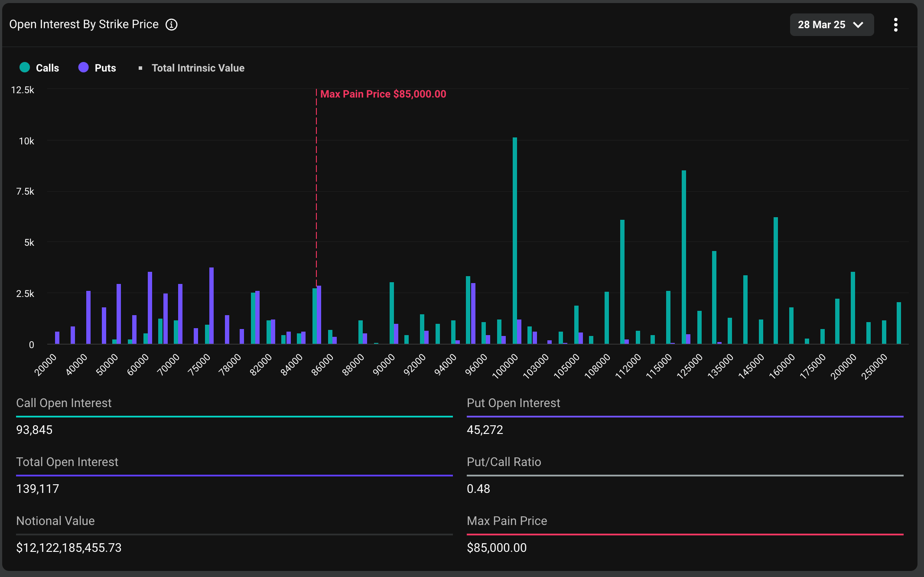Click the chevron arrow in date selector
The image size is (924, 577).
pyautogui.click(x=858, y=25)
